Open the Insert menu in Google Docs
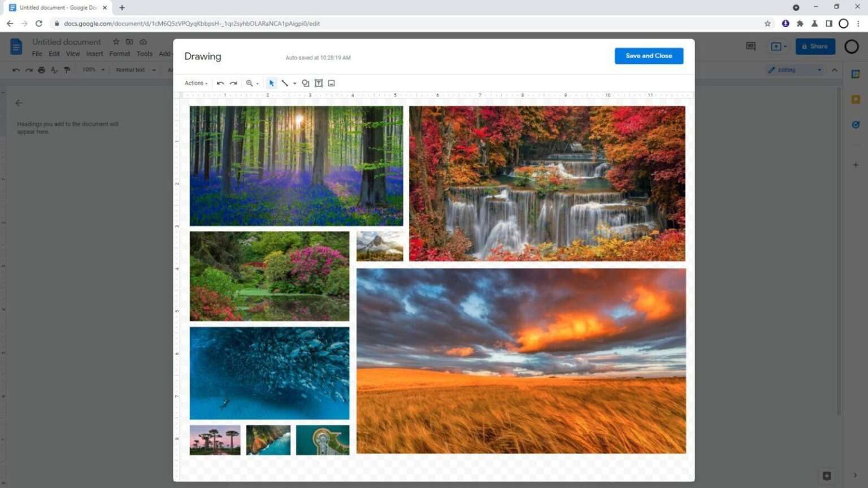 click(94, 54)
